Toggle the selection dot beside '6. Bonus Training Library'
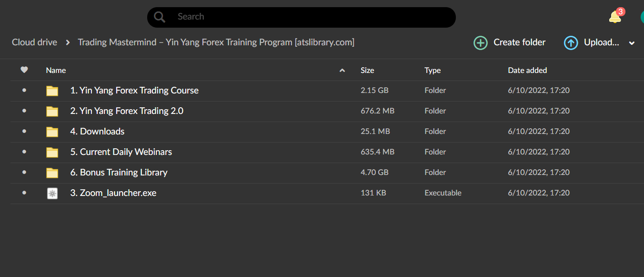The image size is (644, 277). pos(24,173)
